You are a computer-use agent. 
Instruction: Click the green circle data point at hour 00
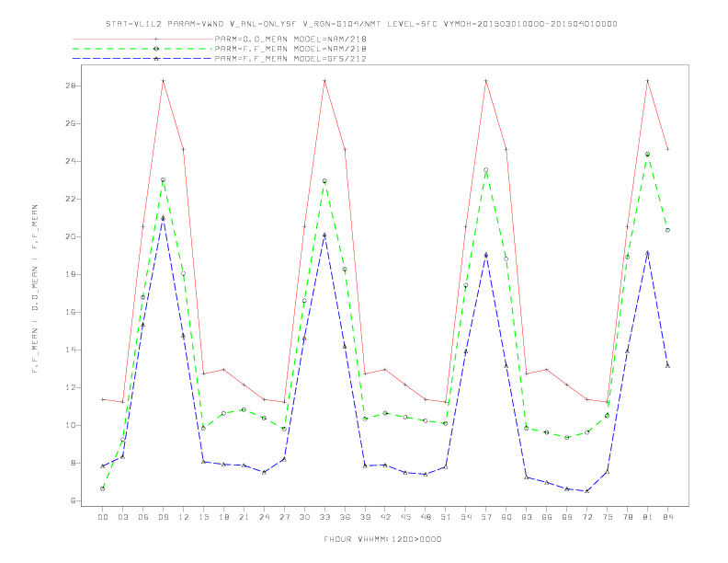pos(103,488)
